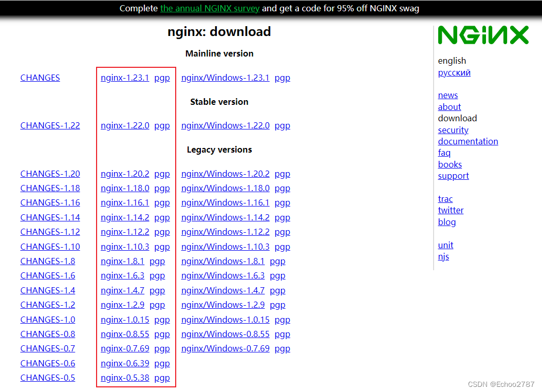Download nginx/Windows-1.0.15
Screen dimensions: 542x392
[226, 320]
